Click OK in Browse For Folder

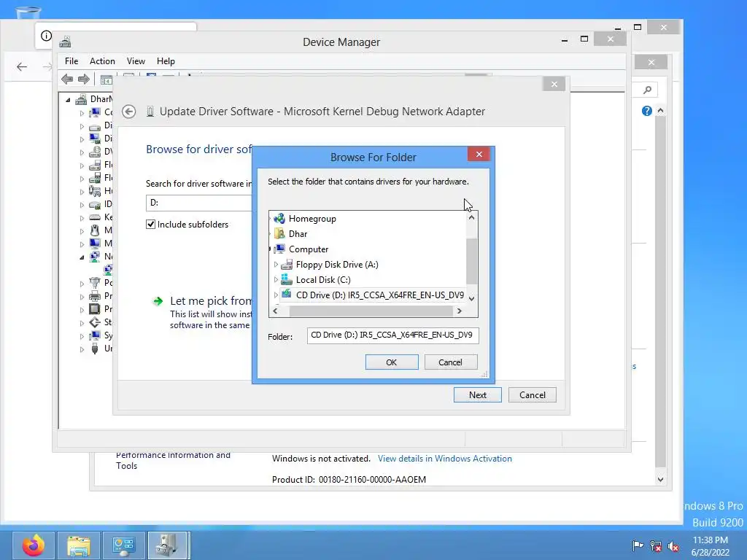point(392,362)
